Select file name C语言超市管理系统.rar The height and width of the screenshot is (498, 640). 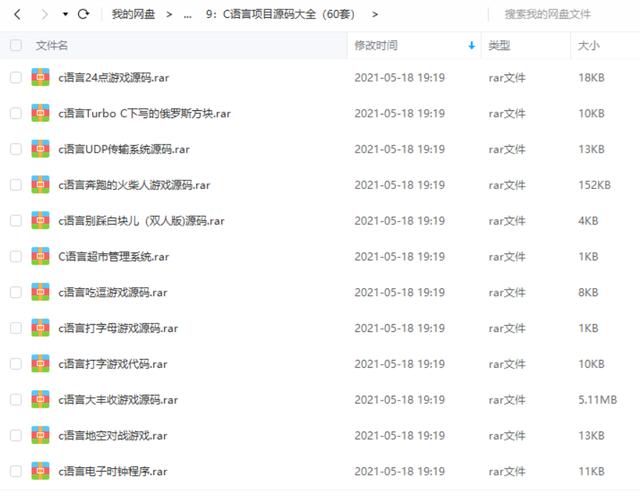(113, 257)
